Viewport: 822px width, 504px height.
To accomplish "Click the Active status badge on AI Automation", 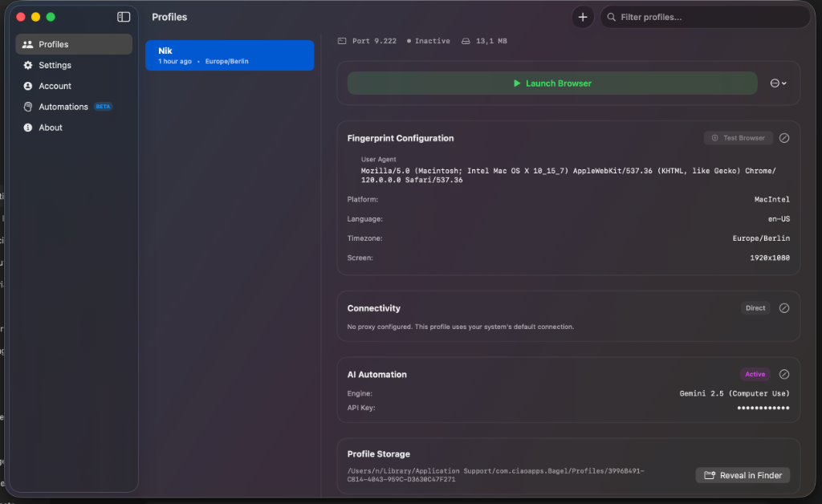I will click(x=755, y=374).
